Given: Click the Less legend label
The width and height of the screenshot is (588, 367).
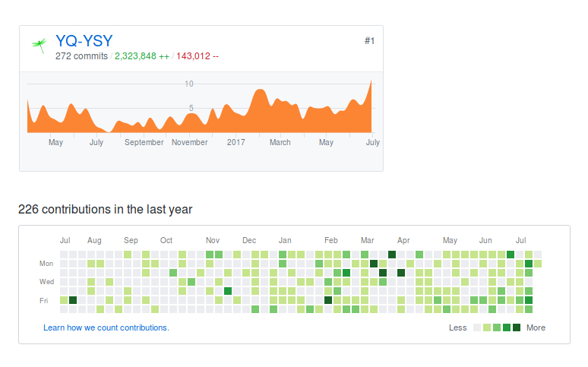Looking at the screenshot, I should coord(457,327).
